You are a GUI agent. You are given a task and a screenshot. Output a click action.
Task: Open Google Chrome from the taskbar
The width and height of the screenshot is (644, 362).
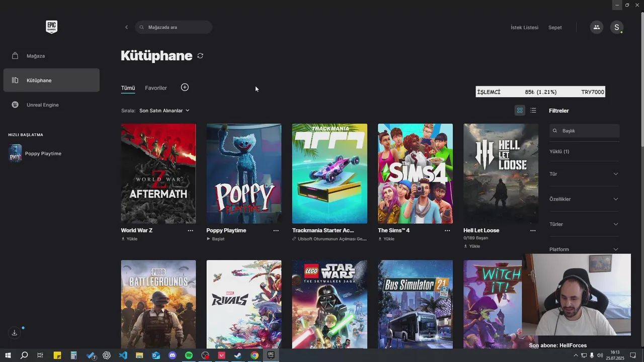[255, 355]
